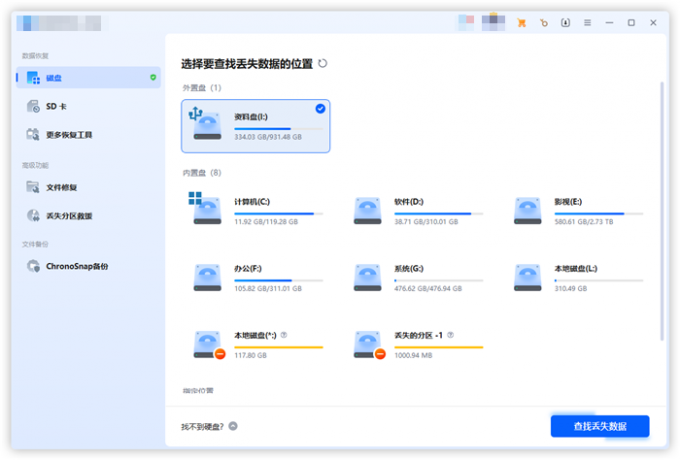Expand the 找不到硬盘? arrow

coord(233,426)
